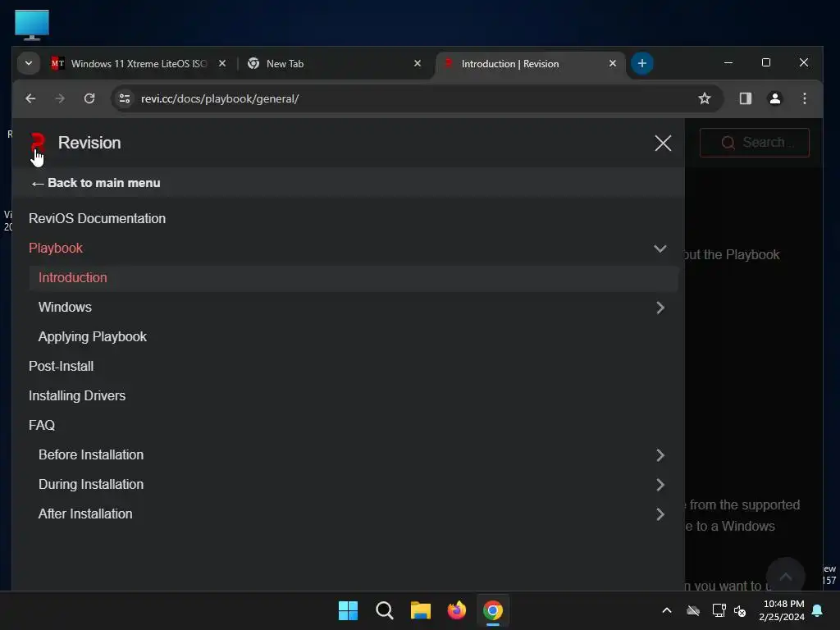The image size is (840, 630).
Task: Click the OneDrive cloud tray icon
Action: [x=693, y=610]
